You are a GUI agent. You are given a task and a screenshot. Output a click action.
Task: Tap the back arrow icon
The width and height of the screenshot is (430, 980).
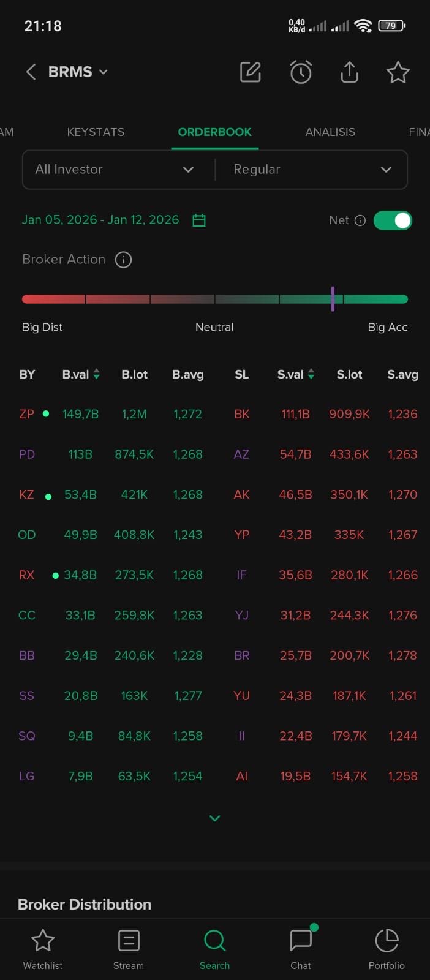[x=31, y=72]
